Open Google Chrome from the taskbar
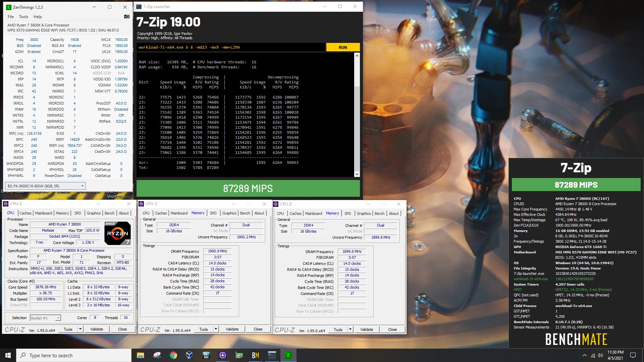Screen dimensions: 644x362 (173, 355)
